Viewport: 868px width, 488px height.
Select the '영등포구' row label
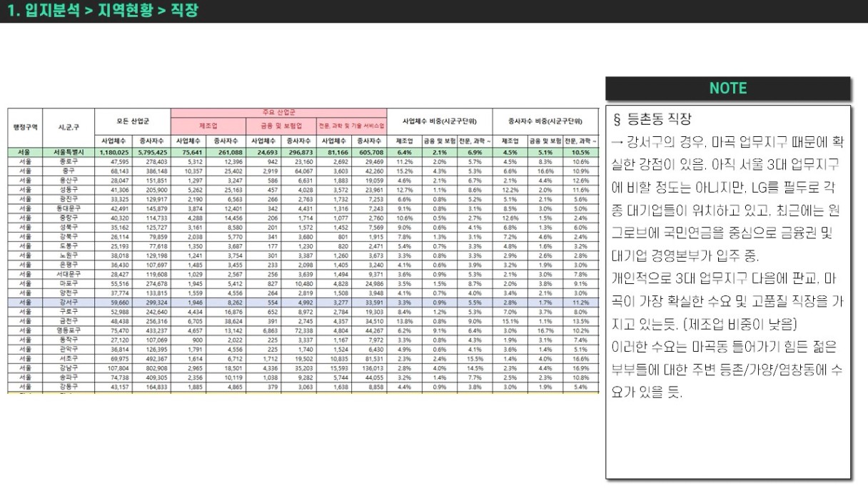coord(69,330)
